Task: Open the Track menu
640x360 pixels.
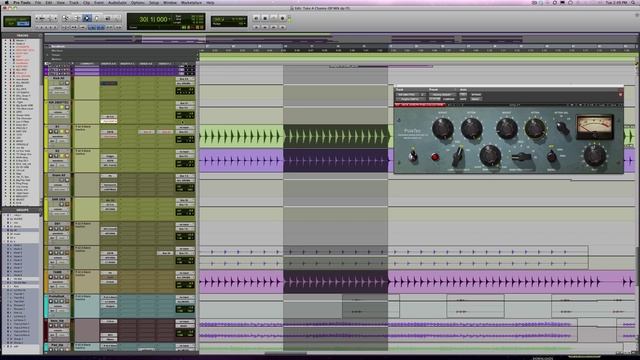Action: tap(74, 2)
